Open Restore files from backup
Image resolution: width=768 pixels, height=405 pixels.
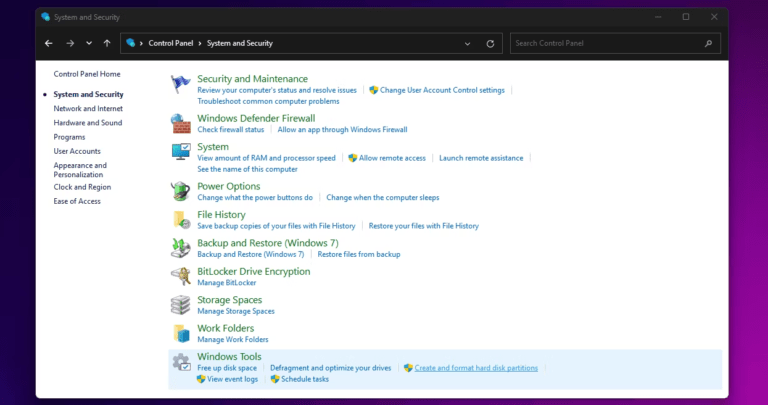(359, 254)
